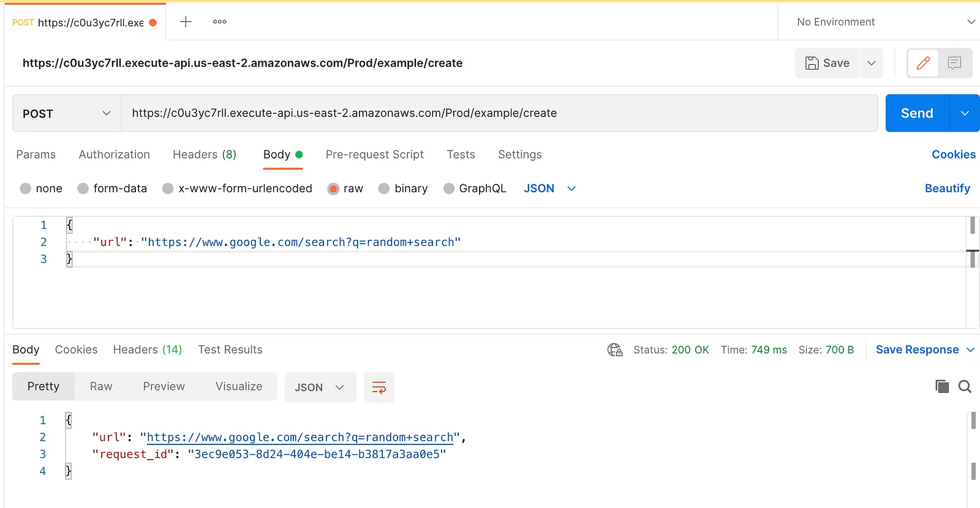Click the blue Send button
This screenshot has height=508, width=980.
[x=917, y=113]
